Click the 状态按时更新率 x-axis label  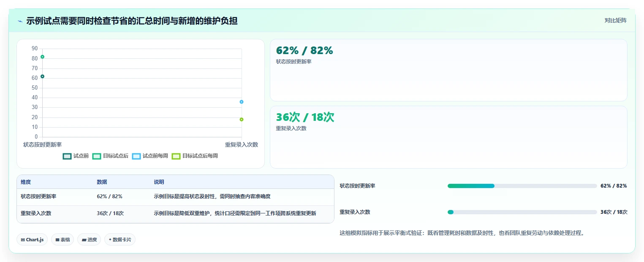42,145
